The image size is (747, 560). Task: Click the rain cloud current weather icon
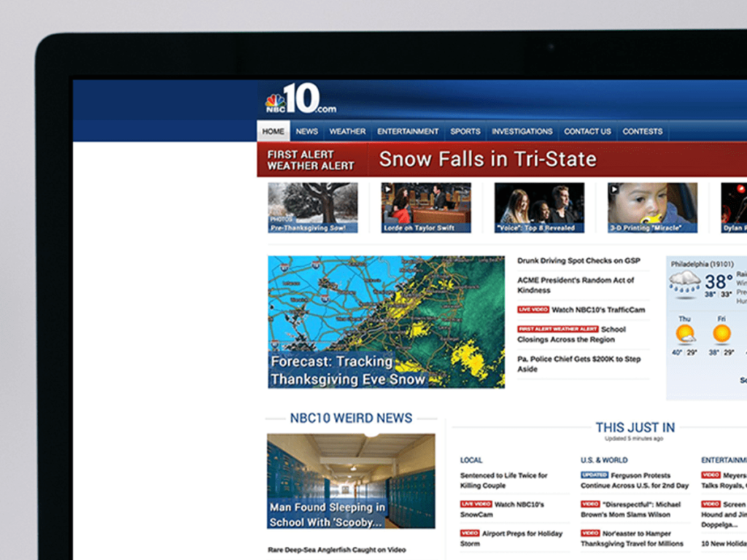click(x=684, y=284)
